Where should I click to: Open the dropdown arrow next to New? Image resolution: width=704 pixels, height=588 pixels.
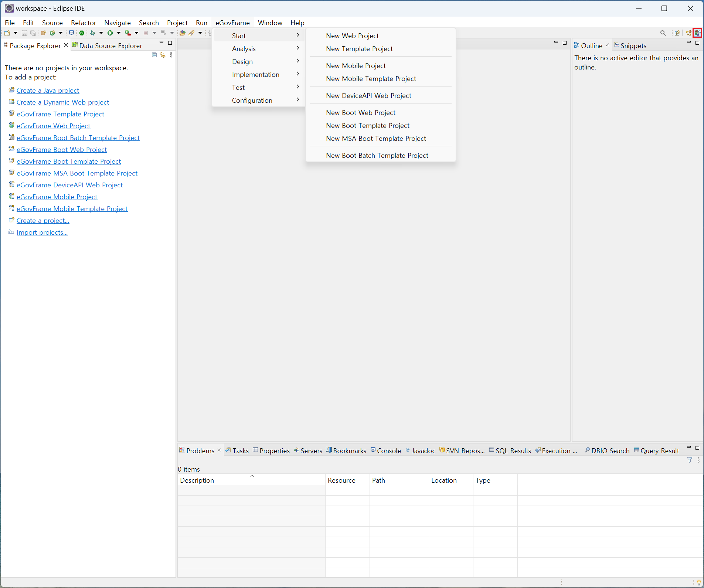16,33
